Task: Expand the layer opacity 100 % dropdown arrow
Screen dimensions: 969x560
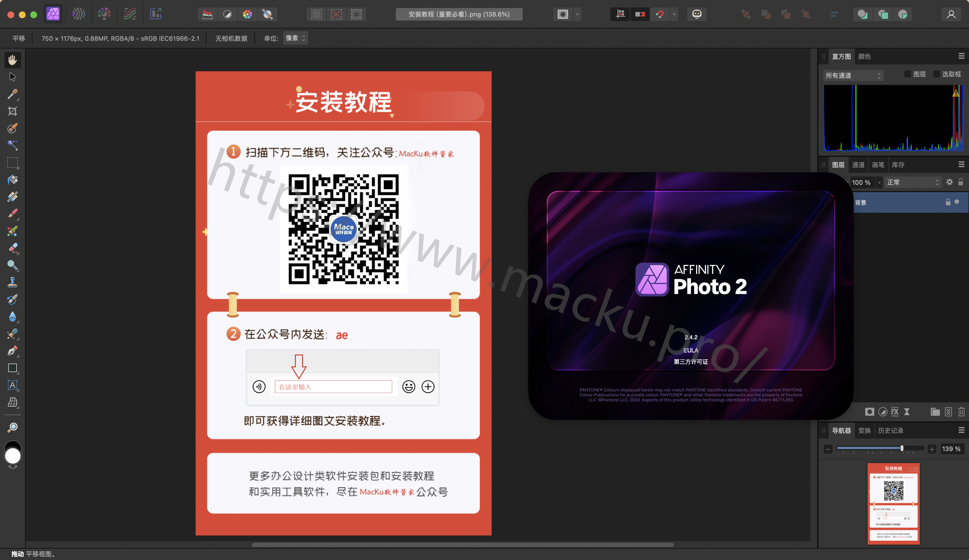Action: point(879,182)
